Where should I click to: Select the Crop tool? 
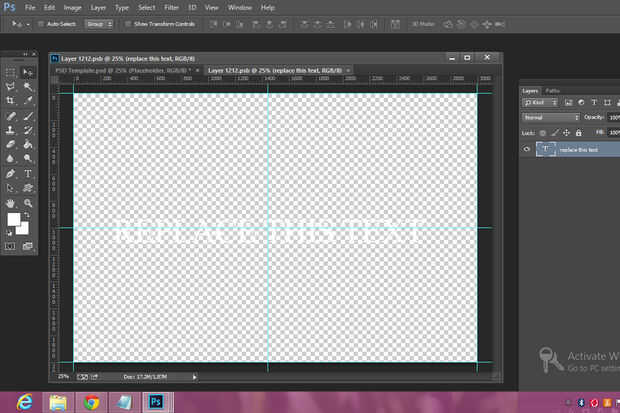11,101
